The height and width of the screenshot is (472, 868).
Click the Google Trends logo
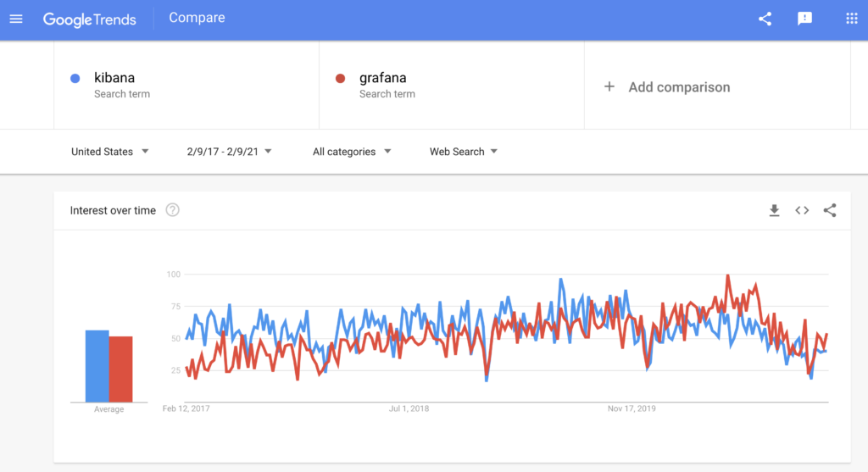(x=90, y=19)
